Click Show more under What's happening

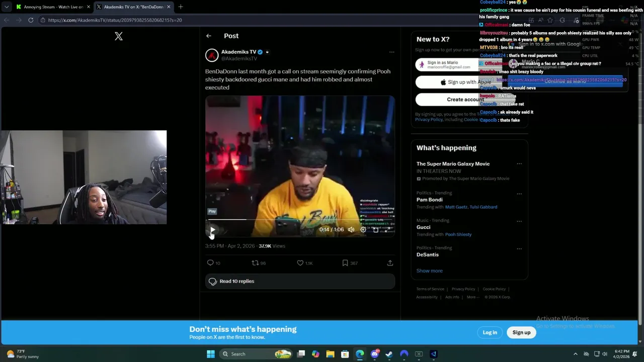430,271
